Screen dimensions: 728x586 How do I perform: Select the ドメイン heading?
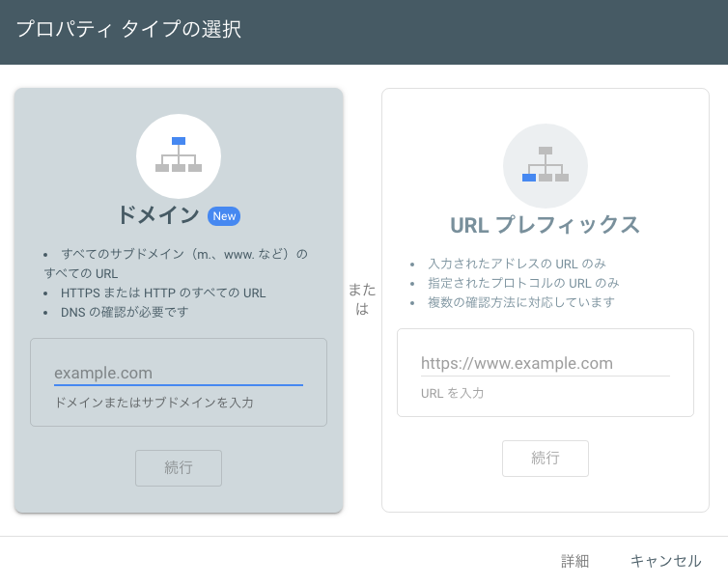(158, 215)
